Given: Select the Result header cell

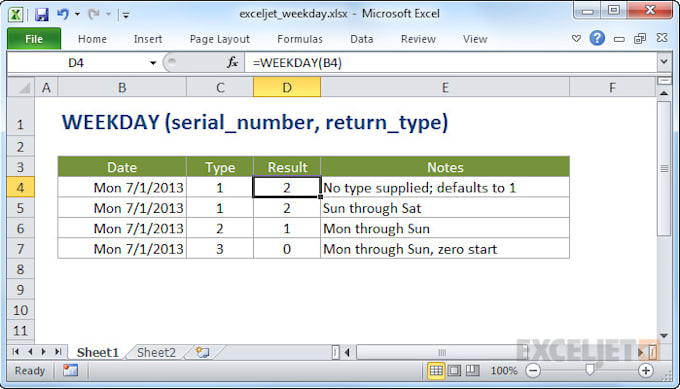Looking at the screenshot, I should point(287,167).
